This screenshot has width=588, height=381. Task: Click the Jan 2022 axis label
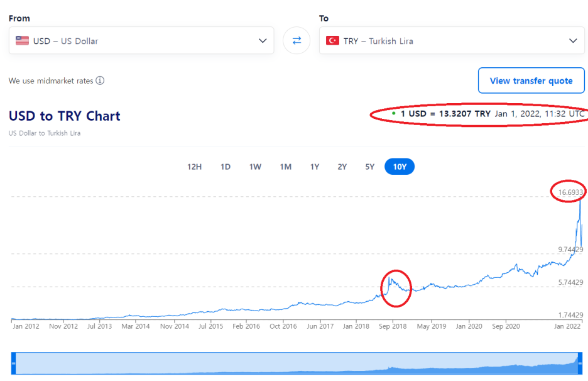[567, 326]
